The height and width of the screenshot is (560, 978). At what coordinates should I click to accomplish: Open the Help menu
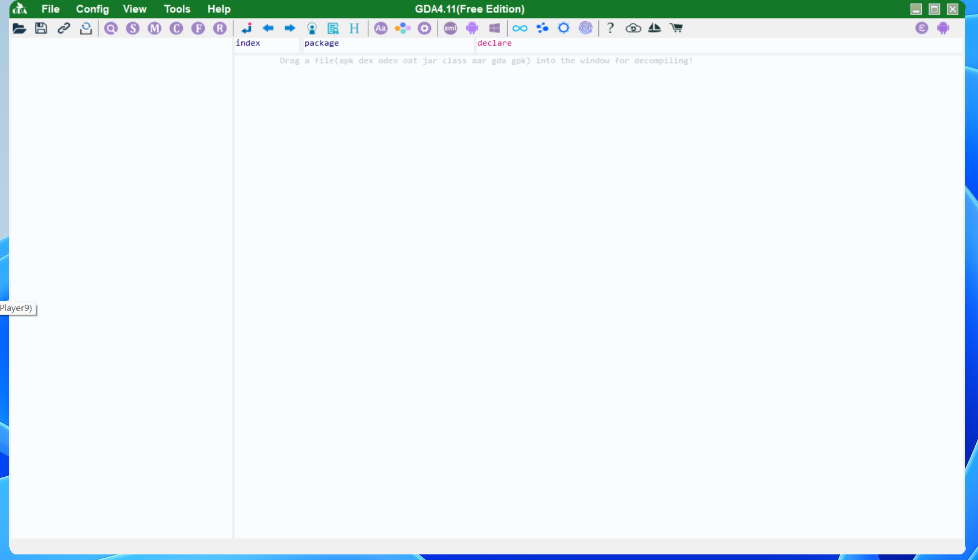tap(219, 9)
